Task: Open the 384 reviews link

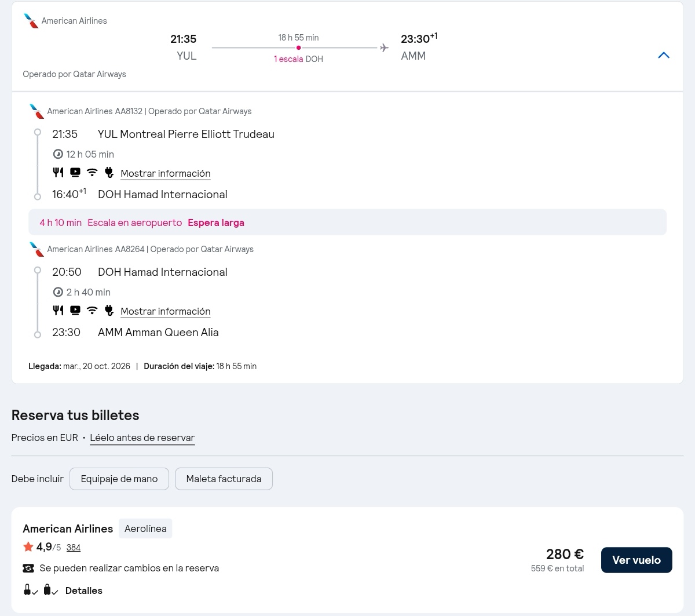Action: pyautogui.click(x=74, y=548)
